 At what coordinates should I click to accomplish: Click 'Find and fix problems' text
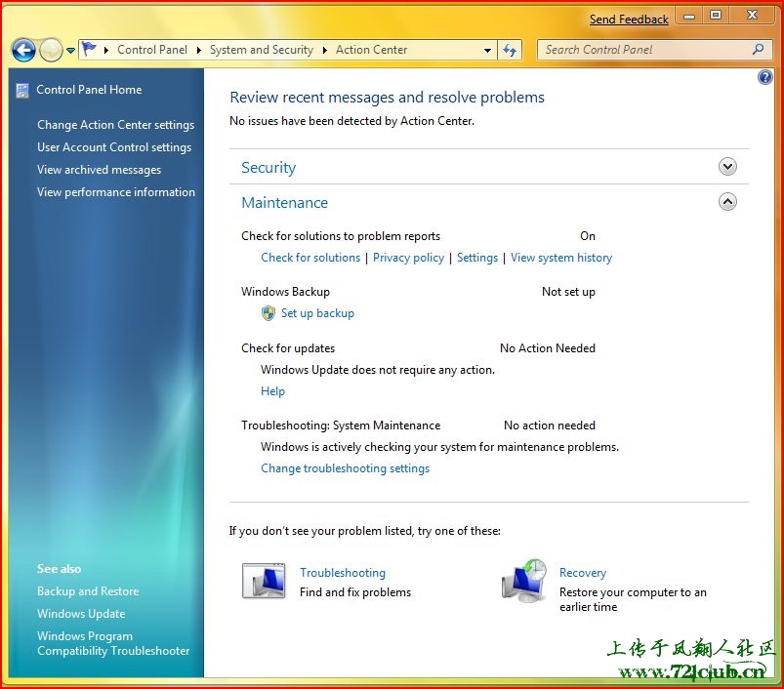355,592
